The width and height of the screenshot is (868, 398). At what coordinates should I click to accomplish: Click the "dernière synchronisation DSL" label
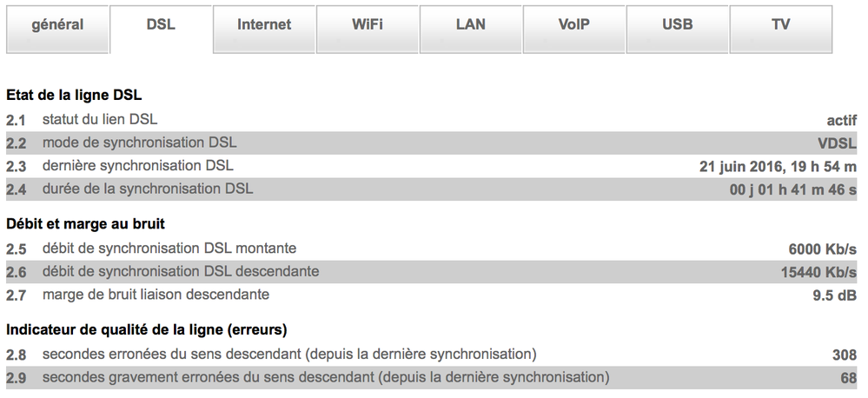click(137, 165)
